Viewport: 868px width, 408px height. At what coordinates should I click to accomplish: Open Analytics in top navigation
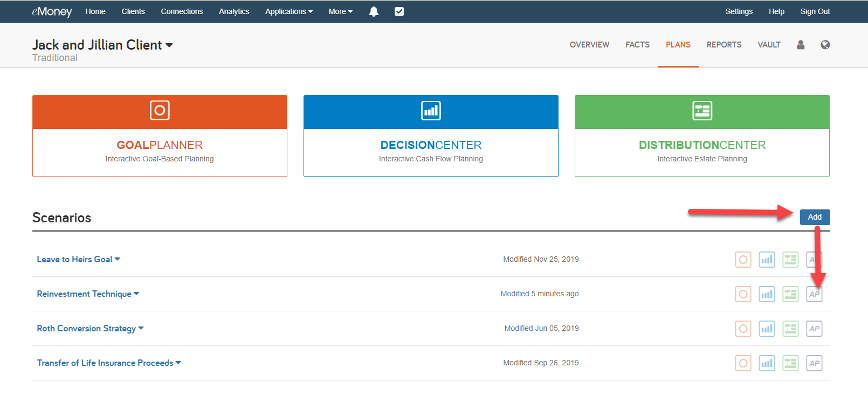tap(234, 11)
